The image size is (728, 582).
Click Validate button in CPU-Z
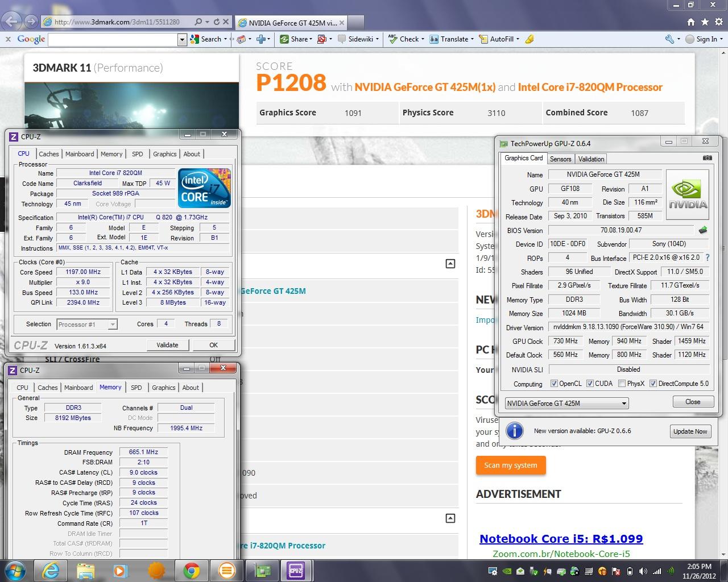(x=167, y=345)
